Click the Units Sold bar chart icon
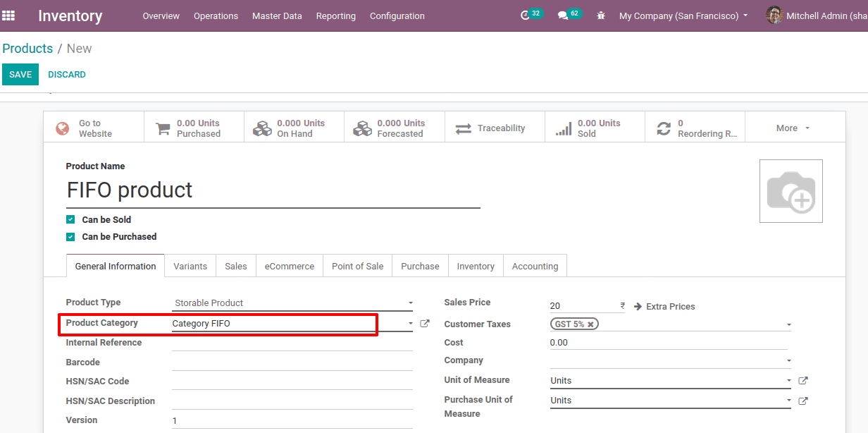Image resolution: width=868 pixels, height=433 pixels. tap(564, 128)
